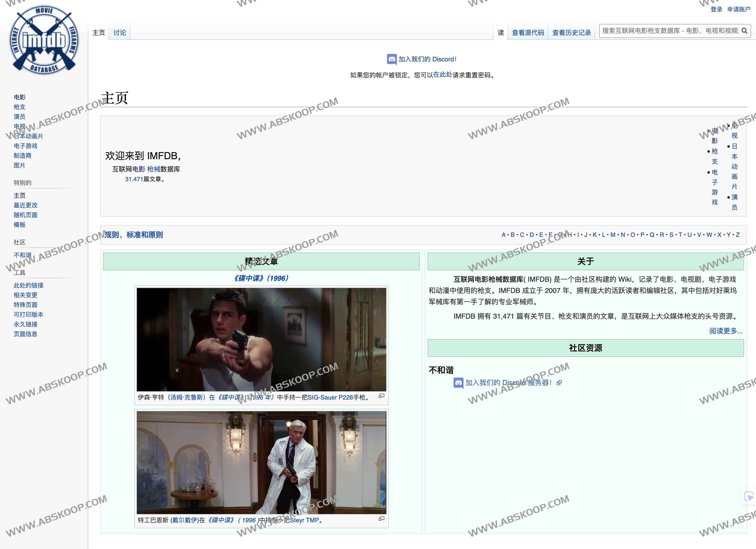Image resolution: width=756 pixels, height=549 pixels.
Task: Open 规则、标准和原则 link
Action: click(134, 235)
